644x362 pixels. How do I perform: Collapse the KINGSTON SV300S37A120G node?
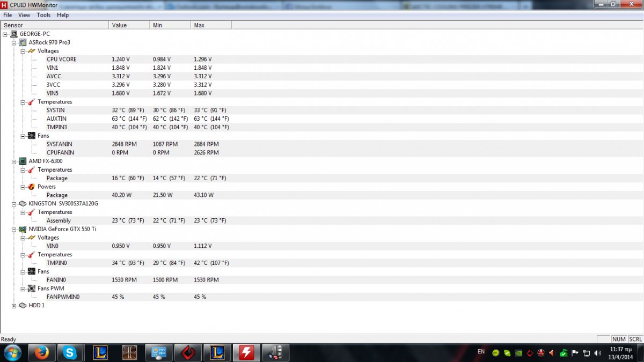[14, 204]
